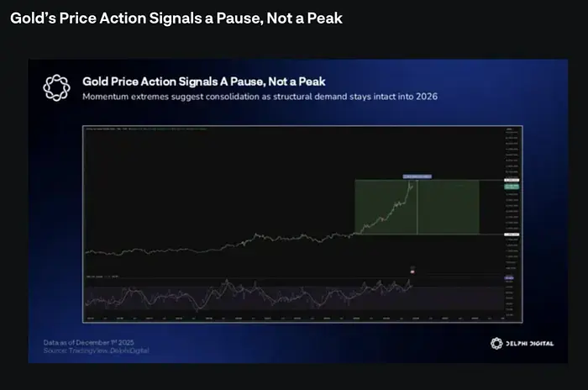
Task: Click the blue label above the price peak
Action: click(417, 177)
